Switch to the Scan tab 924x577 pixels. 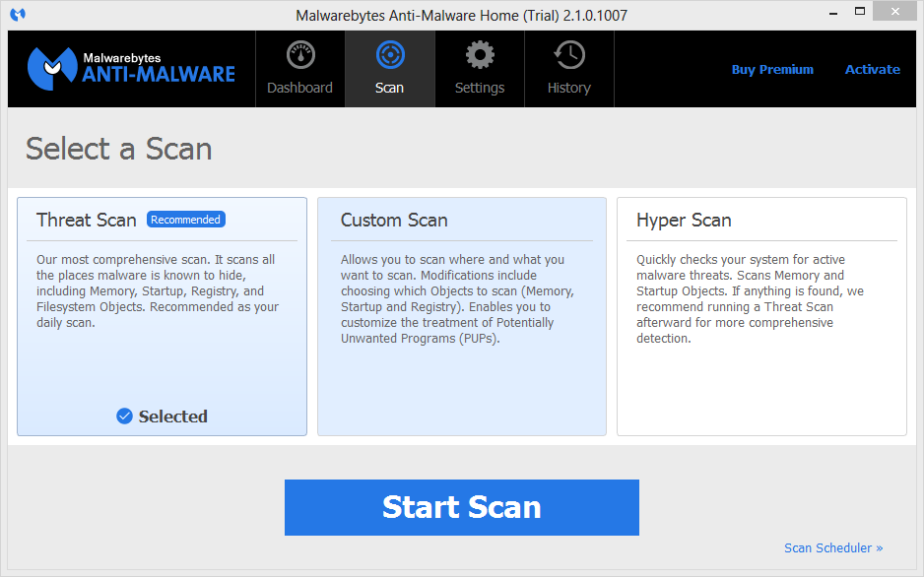[x=390, y=69]
